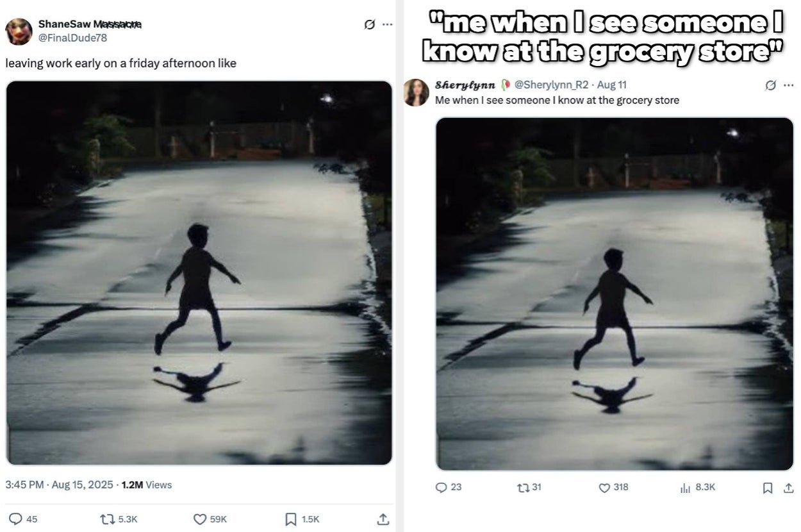Like Sherylynn's tweet with 318 hearts
The height and width of the screenshot is (532, 801).
pyautogui.click(x=604, y=488)
